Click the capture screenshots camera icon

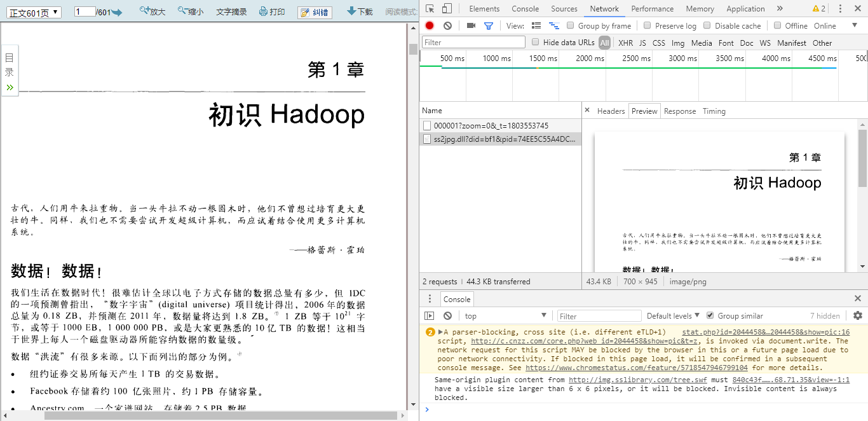[x=471, y=25]
